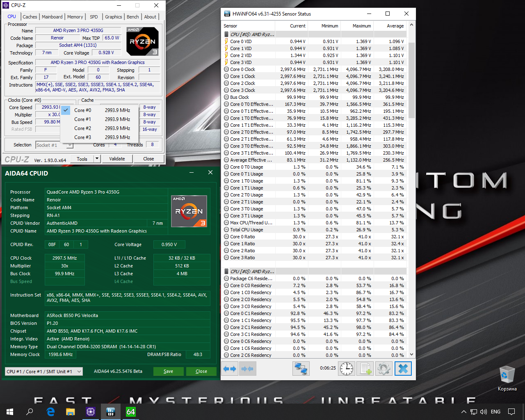Click the Average column header
Image resolution: width=525 pixels, height=420 pixels.
[x=390, y=26]
